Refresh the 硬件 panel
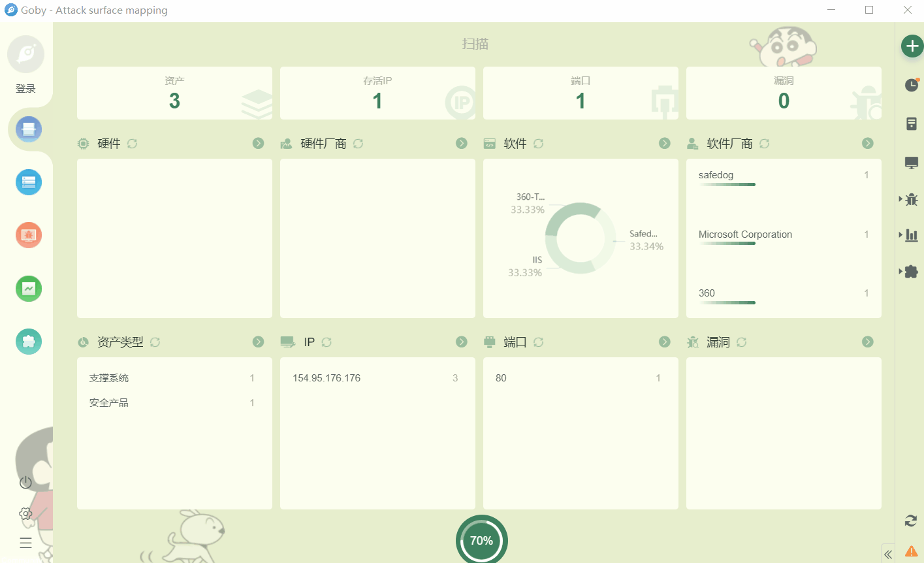 pos(133,144)
